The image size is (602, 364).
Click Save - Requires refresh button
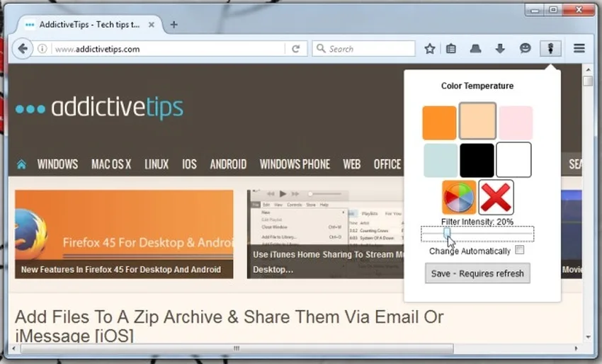(x=477, y=273)
